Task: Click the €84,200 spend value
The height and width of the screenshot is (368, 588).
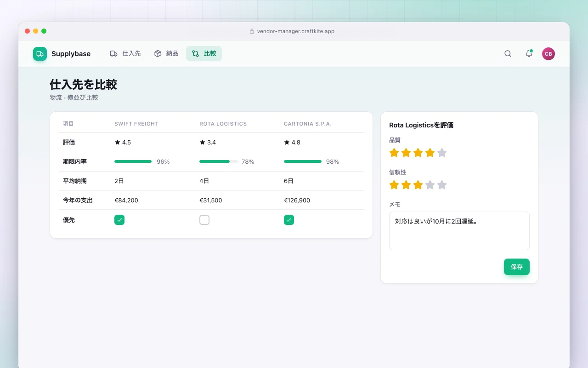Action: pos(126,201)
